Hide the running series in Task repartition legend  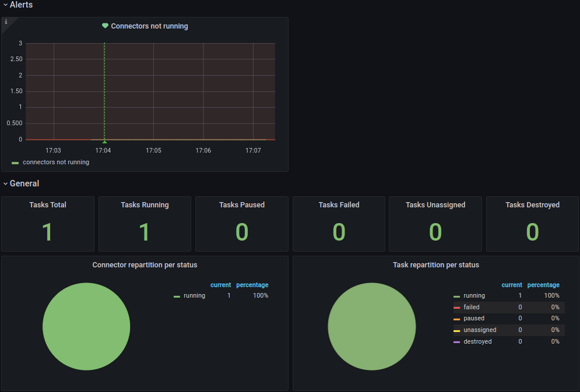[474, 295]
